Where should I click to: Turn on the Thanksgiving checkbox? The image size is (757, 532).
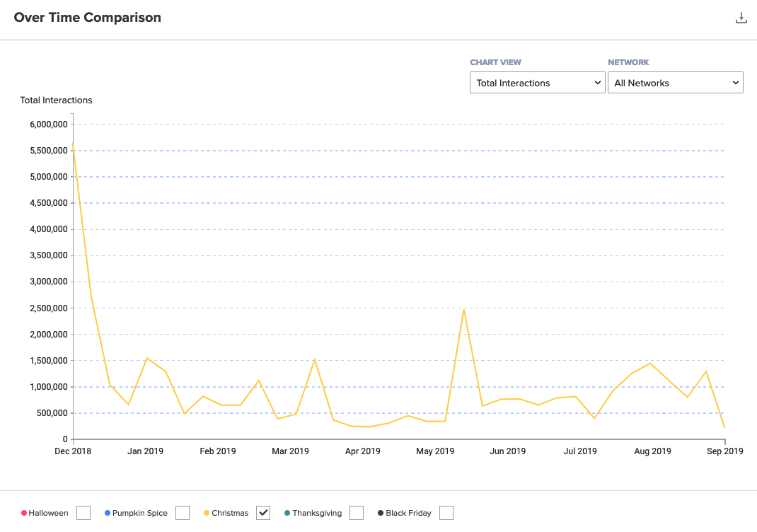(357, 513)
